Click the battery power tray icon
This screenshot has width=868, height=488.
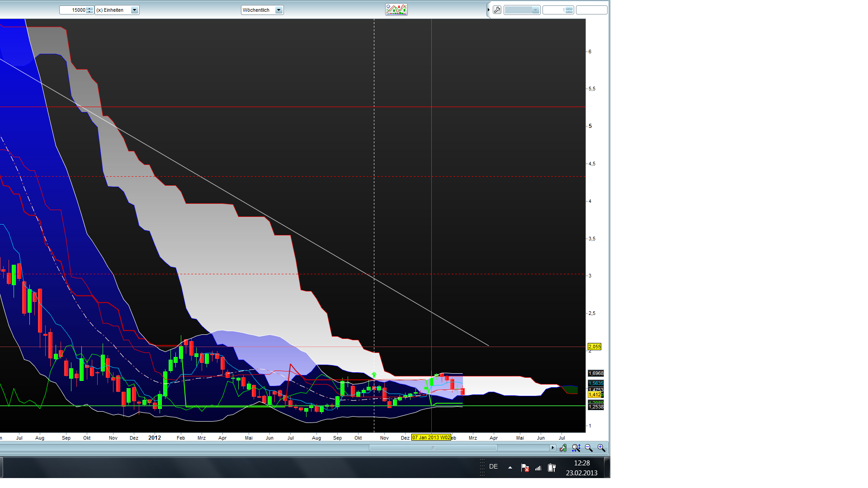(x=552, y=468)
